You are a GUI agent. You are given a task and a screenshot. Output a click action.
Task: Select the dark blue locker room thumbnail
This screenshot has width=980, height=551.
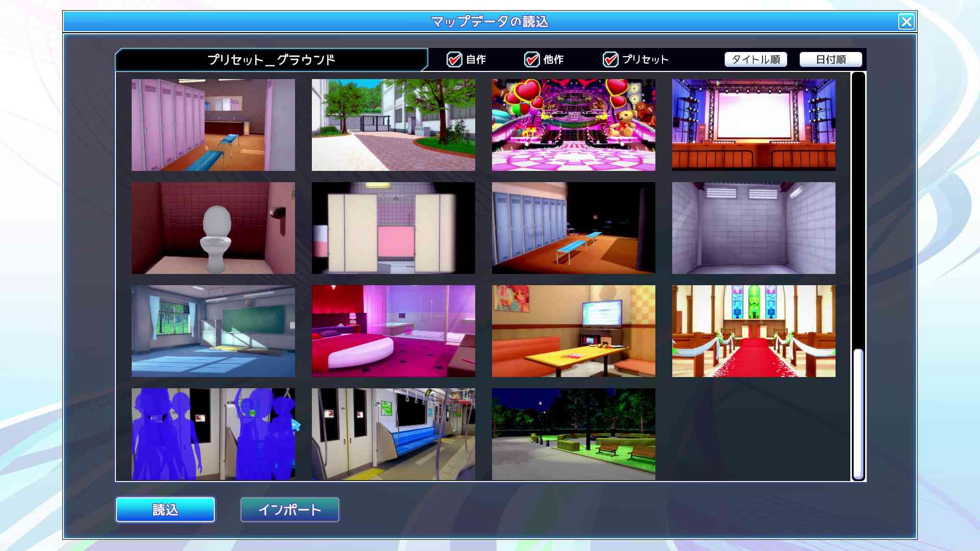coord(574,228)
